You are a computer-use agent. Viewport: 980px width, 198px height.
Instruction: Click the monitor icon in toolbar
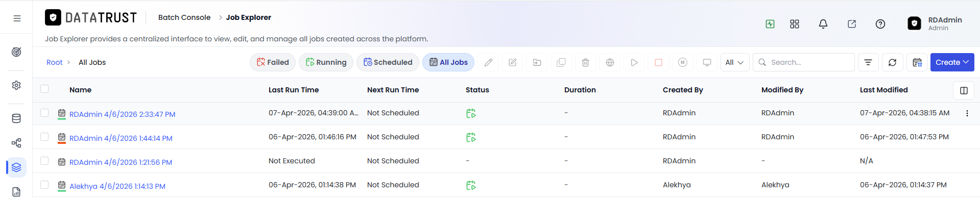tap(707, 62)
